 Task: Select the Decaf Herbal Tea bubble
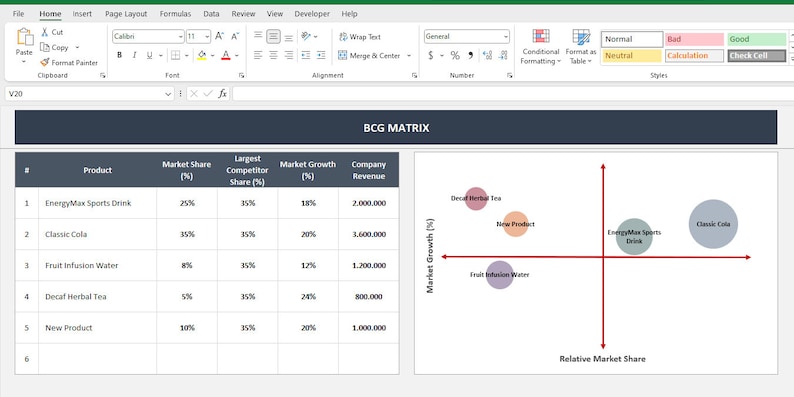(x=476, y=198)
